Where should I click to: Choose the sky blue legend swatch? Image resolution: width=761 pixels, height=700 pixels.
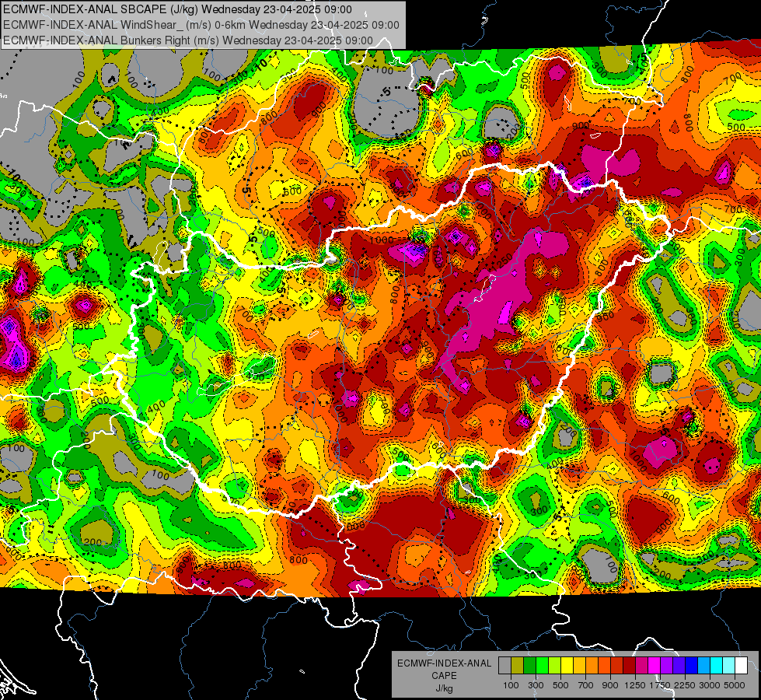pos(703,666)
